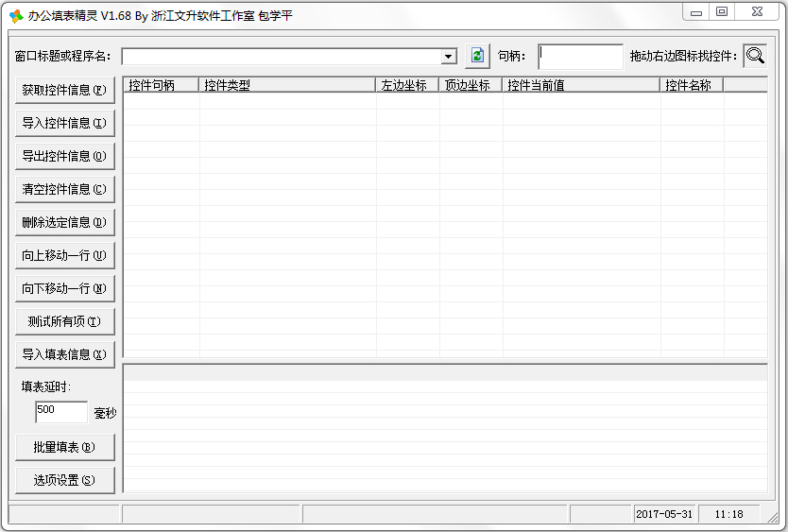Click the 控件类型 column header
Image resolution: width=788 pixels, height=532 pixels.
click(x=287, y=85)
